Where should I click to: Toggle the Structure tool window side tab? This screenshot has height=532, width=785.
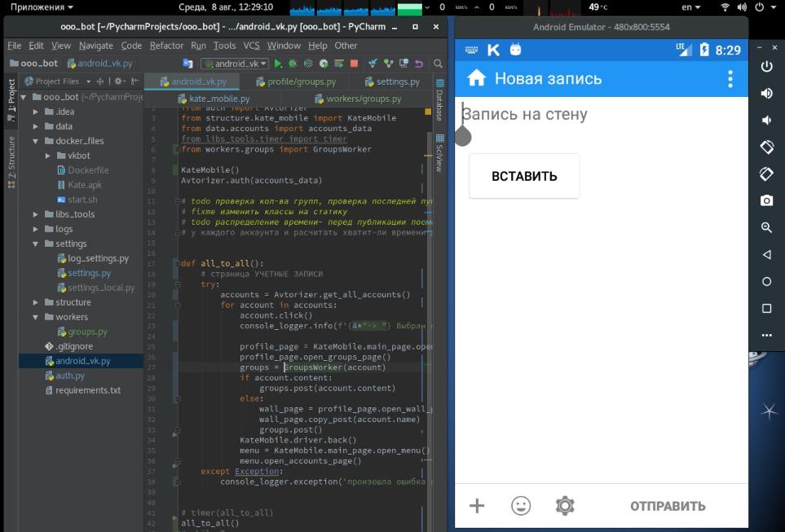click(x=11, y=161)
